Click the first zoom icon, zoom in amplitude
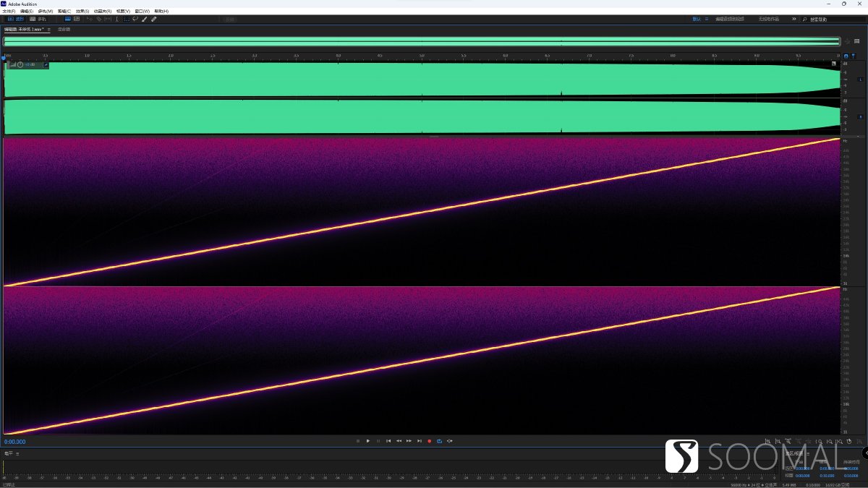 coord(767,441)
